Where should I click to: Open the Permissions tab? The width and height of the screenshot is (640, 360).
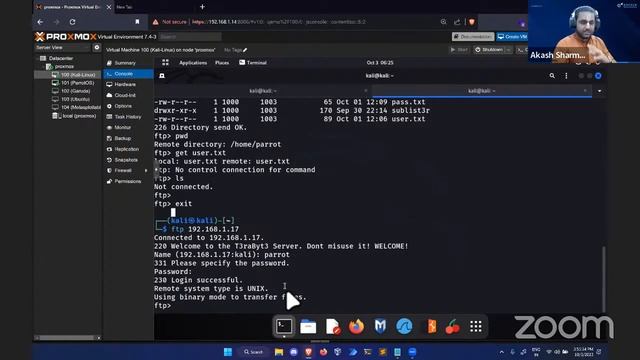click(x=127, y=181)
